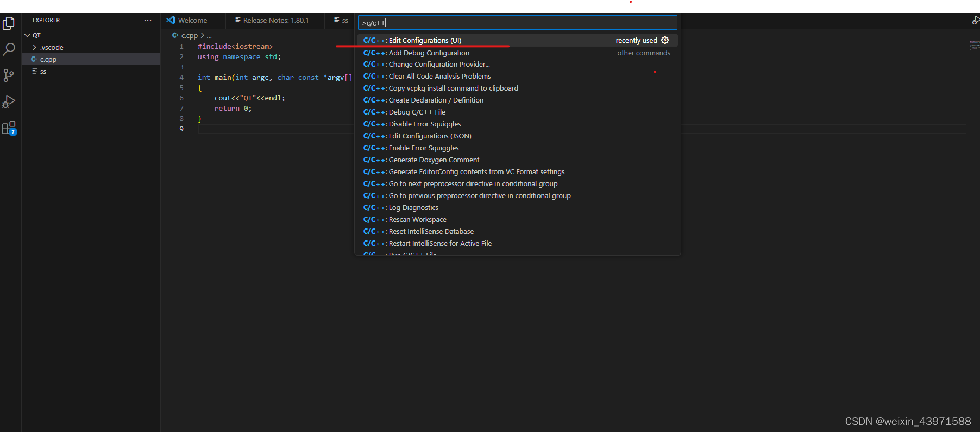Image resolution: width=980 pixels, height=432 pixels.
Task: Run C/C++: Disable Error Squiggles
Action: (x=518, y=124)
